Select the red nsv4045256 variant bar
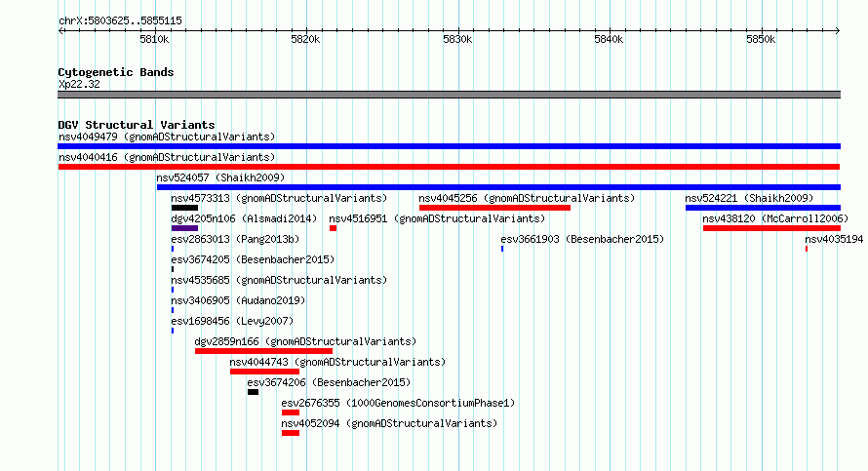This screenshot has width=868, height=471. (494, 208)
